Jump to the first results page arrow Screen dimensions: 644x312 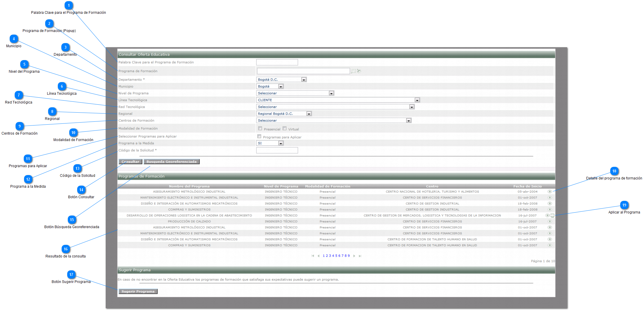click(x=313, y=256)
